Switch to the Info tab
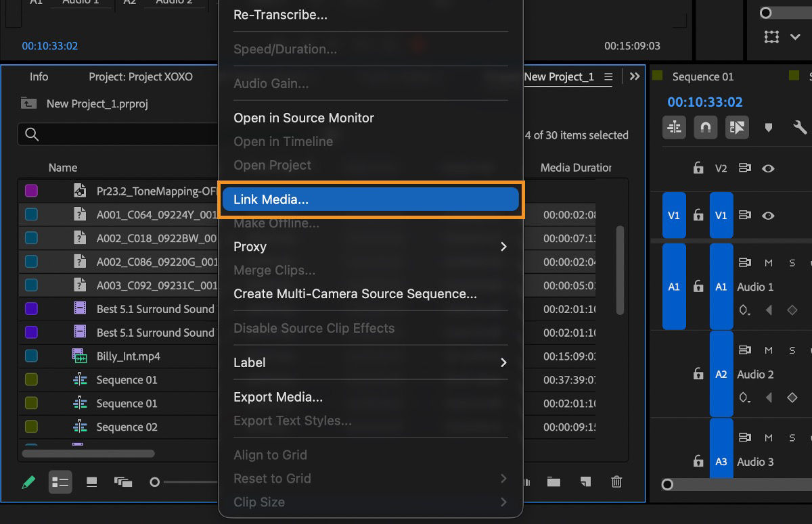812x524 pixels. 39,76
